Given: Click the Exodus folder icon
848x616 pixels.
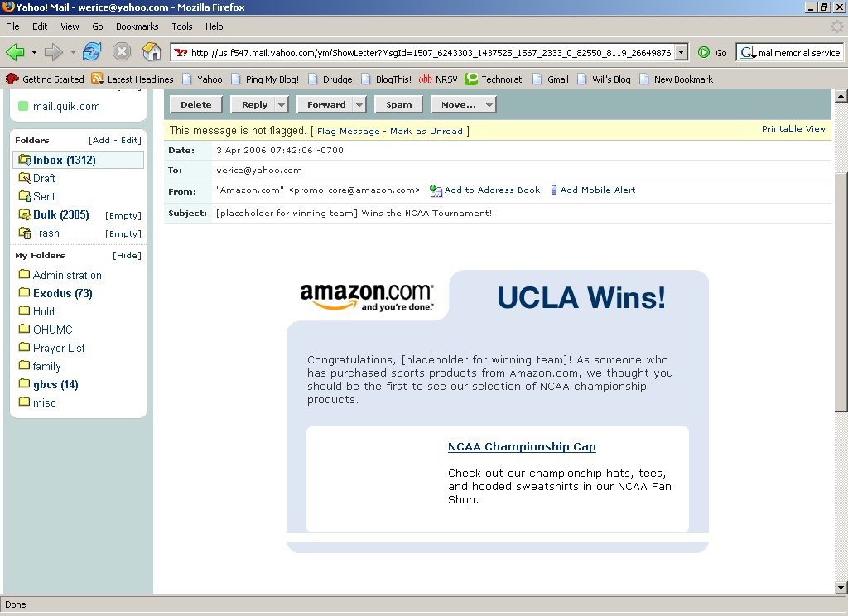Looking at the screenshot, I should [24, 292].
